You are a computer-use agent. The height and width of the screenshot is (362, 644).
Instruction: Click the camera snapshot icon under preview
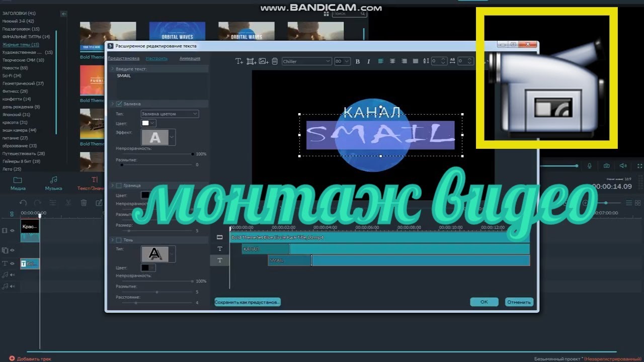[607, 166]
